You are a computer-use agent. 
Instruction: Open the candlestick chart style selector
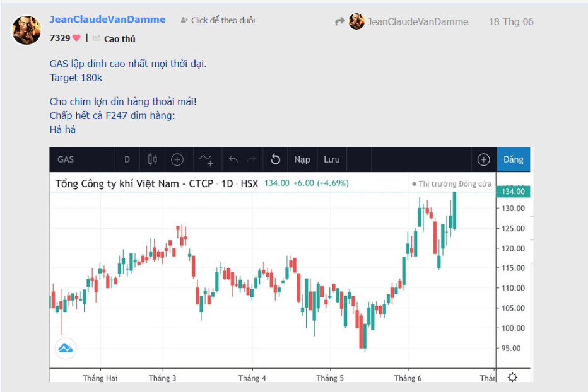[152, 159]
